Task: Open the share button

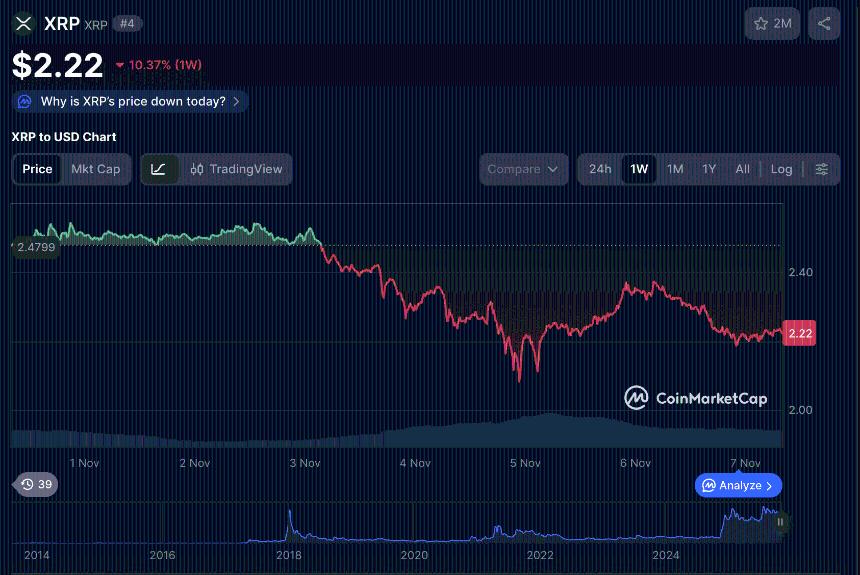Action: [x=824, y=24]
